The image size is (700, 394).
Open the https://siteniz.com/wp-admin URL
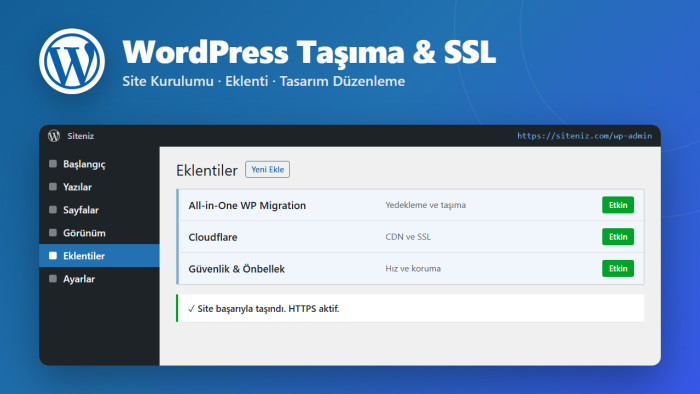pos(584,136)
